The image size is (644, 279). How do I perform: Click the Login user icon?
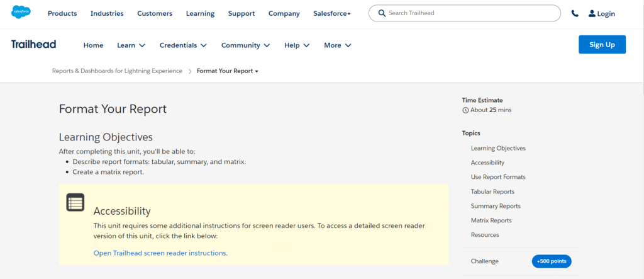592,14
